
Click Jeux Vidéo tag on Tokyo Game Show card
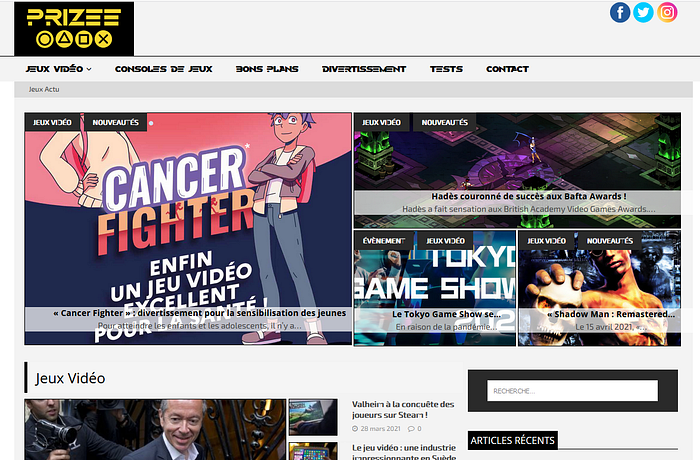pos(446,241)
